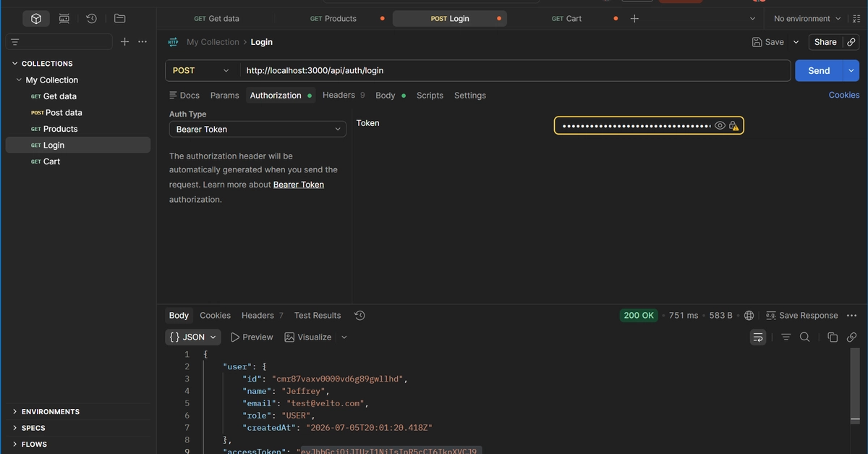
Task: Open the tab list chevron dropdown
Action: tap(752, 19)
